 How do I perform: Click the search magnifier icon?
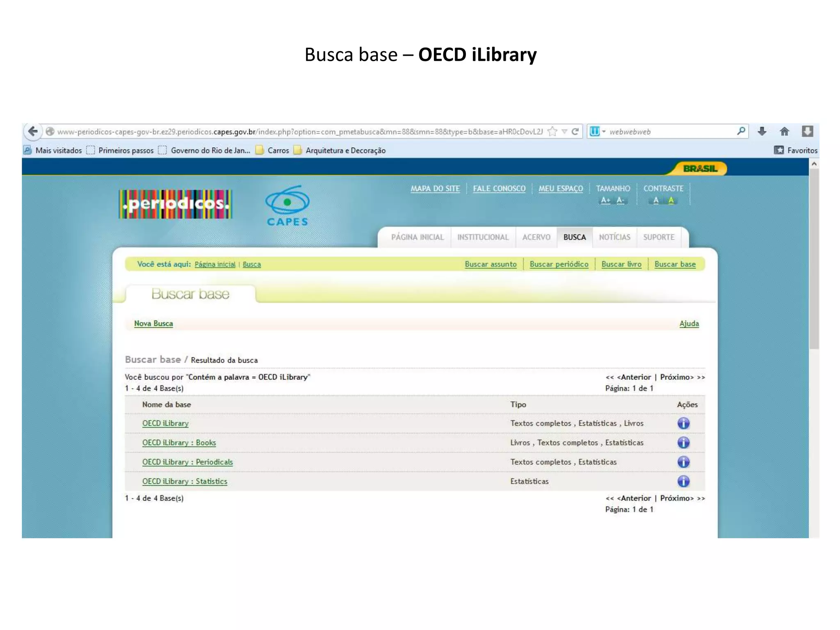point(741,131)
